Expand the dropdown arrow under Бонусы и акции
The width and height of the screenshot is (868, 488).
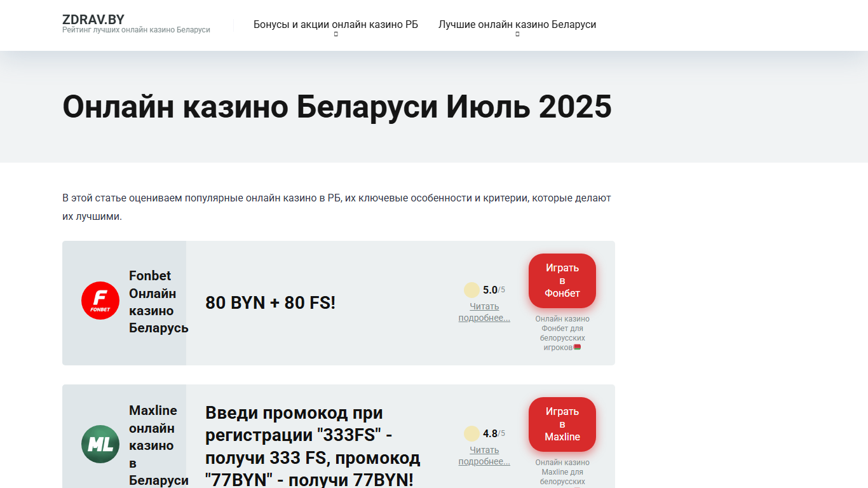point(336,34)
